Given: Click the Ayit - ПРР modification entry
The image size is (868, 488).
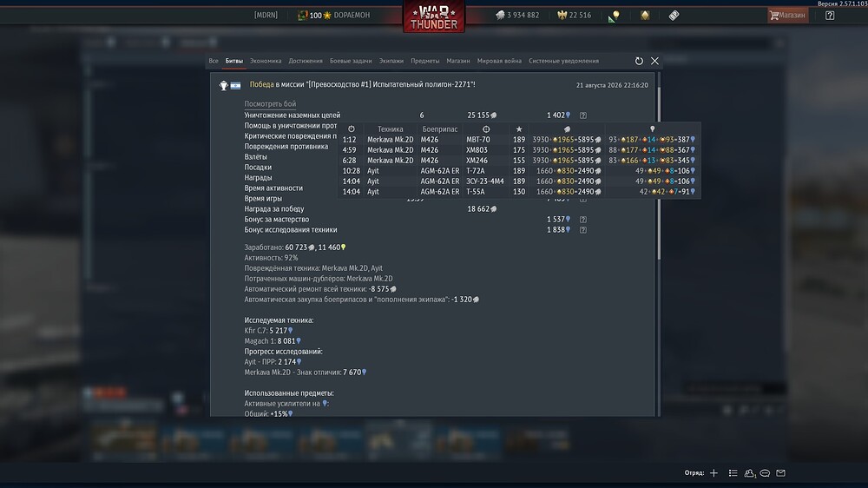Looking at the screenshot, I should tap(273, 362).
